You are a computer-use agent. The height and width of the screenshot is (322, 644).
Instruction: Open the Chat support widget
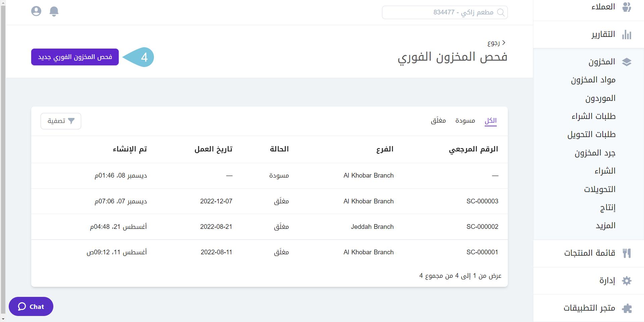click(31, 306)
